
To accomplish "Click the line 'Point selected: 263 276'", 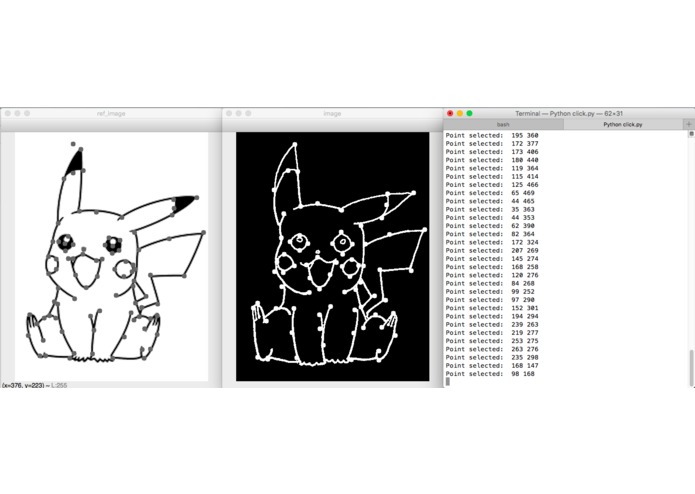I will pyautogui.click(x=492, y=349).
